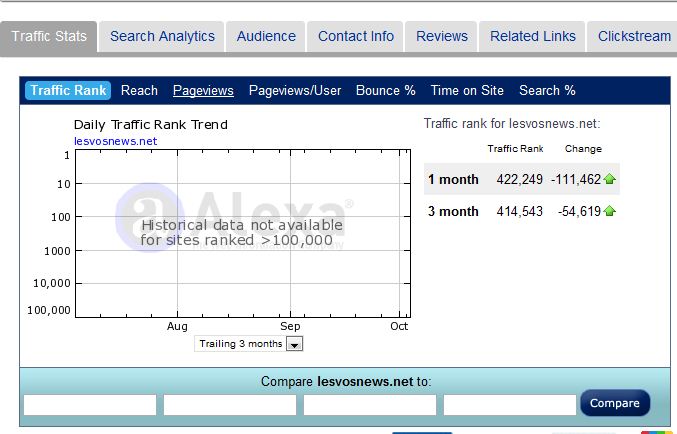
Task: Click the third compare site field
Action: pos(370,405)
